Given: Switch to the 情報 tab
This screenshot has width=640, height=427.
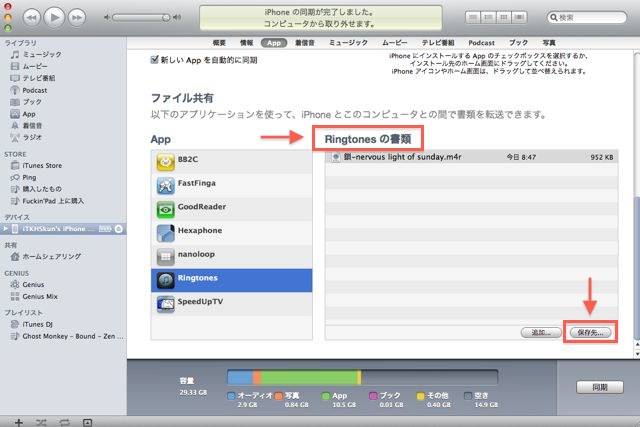Looking at the screenshot, I should (x=246, y=43).
